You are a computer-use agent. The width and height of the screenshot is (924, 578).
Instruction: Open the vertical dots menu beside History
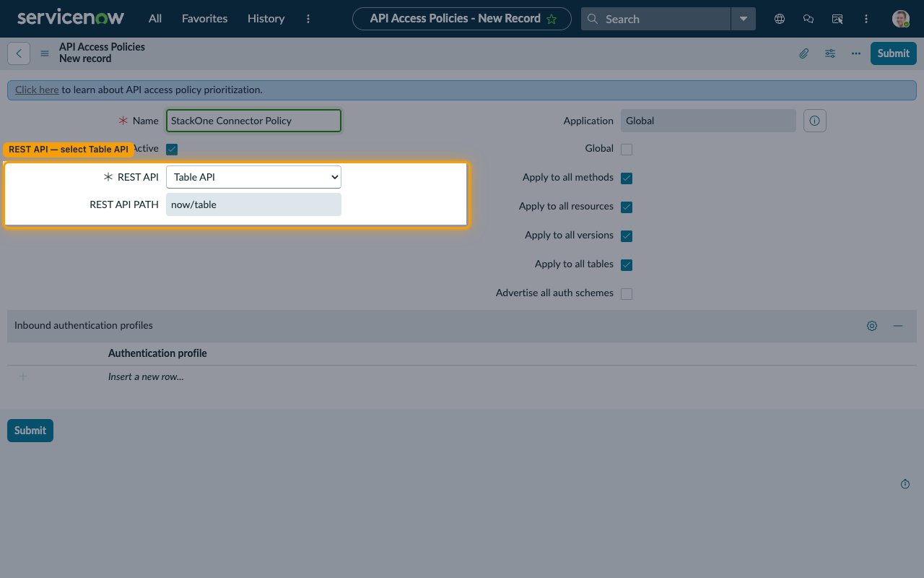pyautogui.click(x=309, y=19)
